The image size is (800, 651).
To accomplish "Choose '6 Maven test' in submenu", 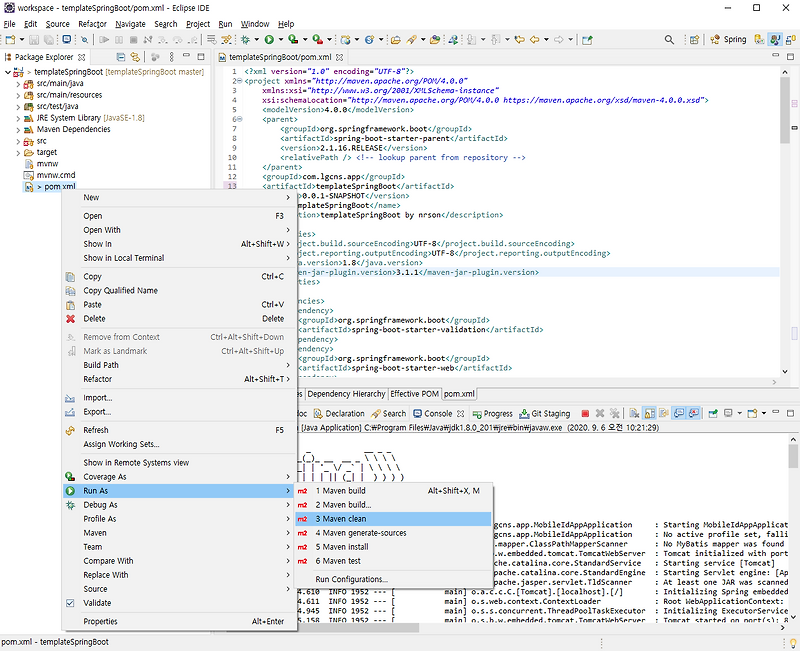I will [x=393, y=561].
